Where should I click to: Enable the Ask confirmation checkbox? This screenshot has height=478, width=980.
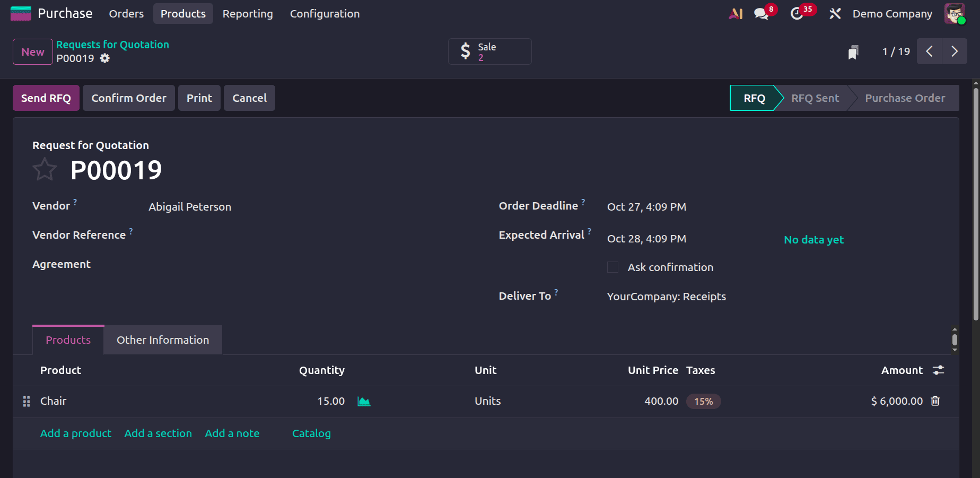[612, 267]
